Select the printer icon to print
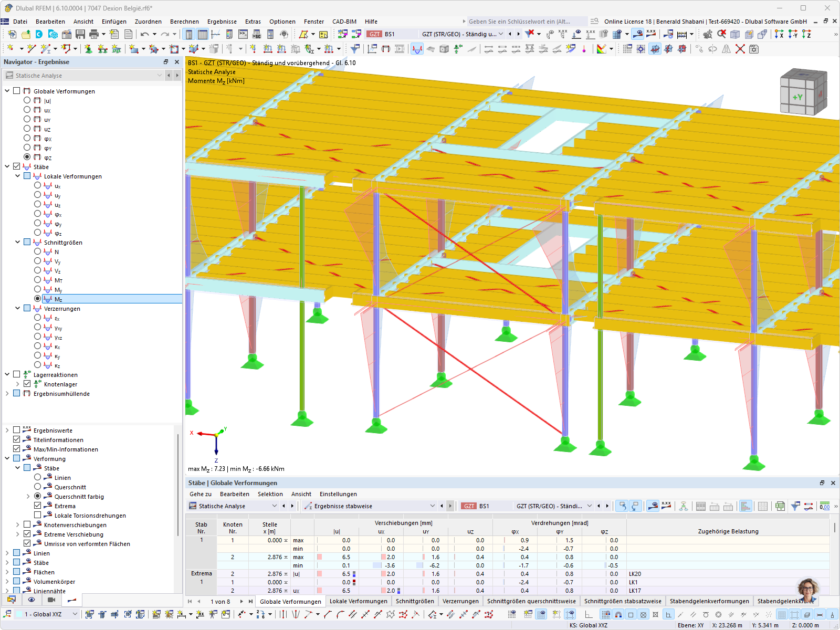The height and width of the screenshot is (630, 840). 93,34
